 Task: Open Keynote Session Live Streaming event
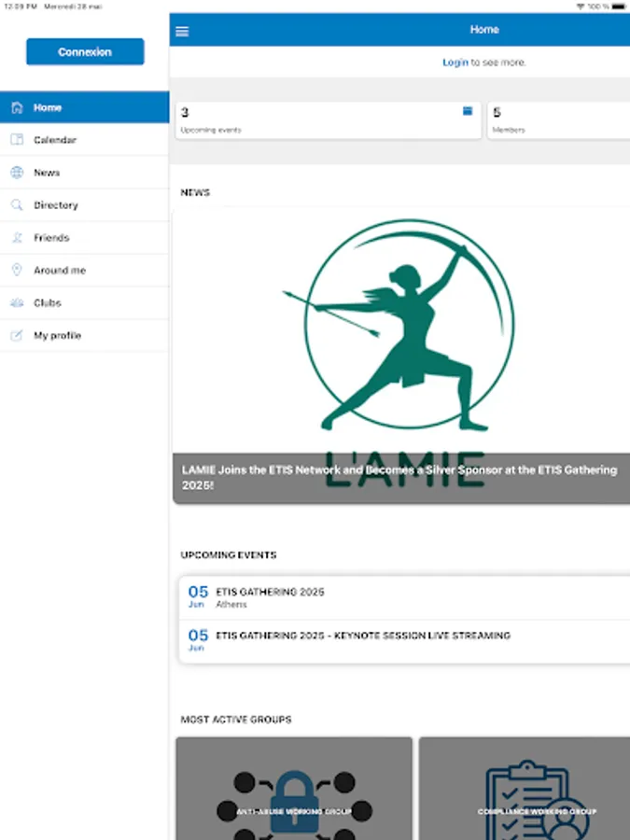(x=404, y=641)
